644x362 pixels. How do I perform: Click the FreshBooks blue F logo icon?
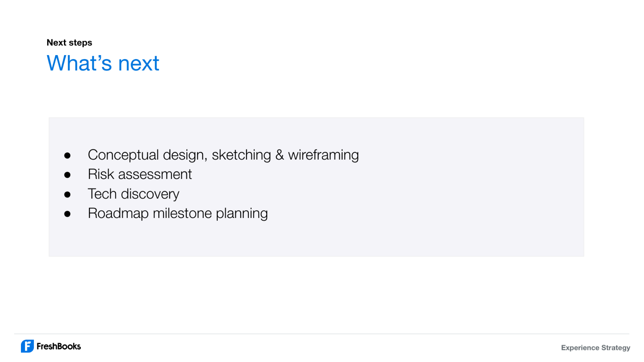pyautogui.click(x=27, y=346)
